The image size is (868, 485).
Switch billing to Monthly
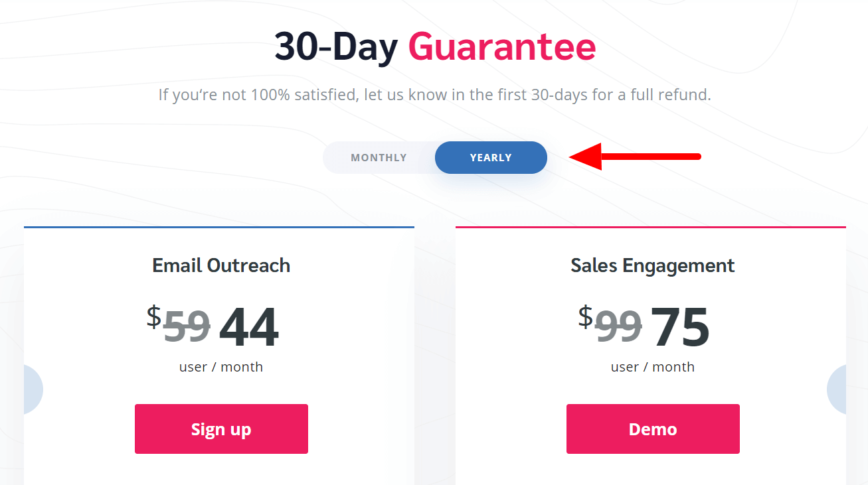click(x=379, y=158)
